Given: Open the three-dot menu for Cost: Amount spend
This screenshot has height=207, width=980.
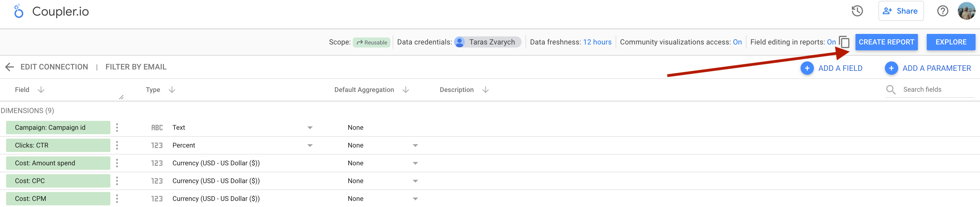Looking at the screenshot, I should tap(117, 163).
